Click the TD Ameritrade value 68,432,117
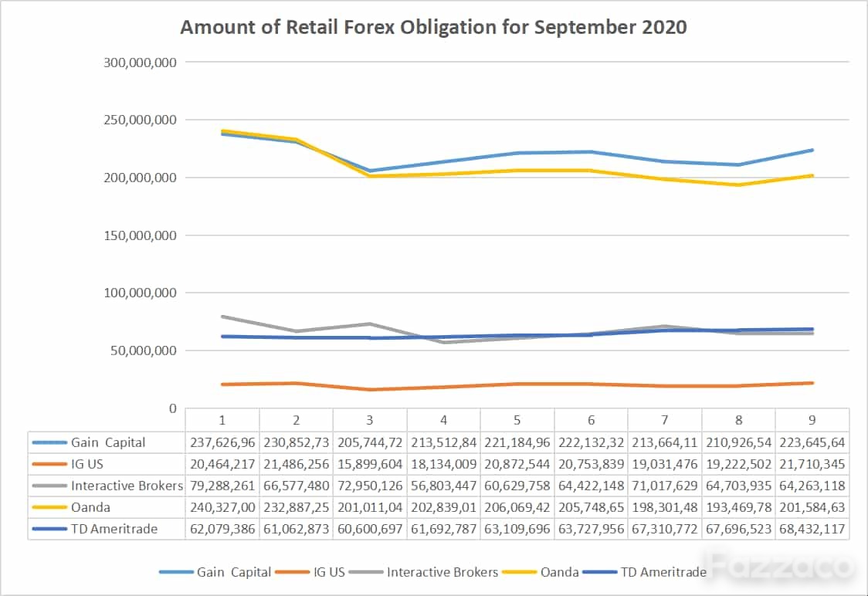Viewport: 868px width, 596px height. click(x=812, y=529)
